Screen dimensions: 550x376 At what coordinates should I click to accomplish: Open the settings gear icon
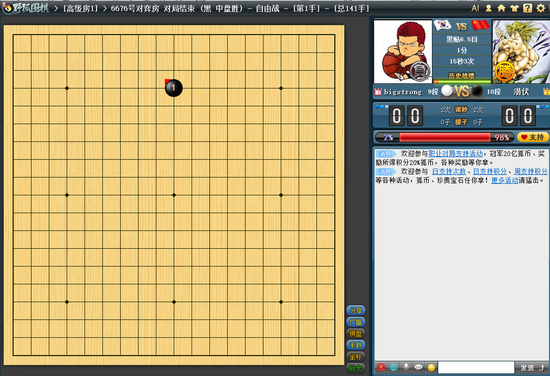pos(541,8)
